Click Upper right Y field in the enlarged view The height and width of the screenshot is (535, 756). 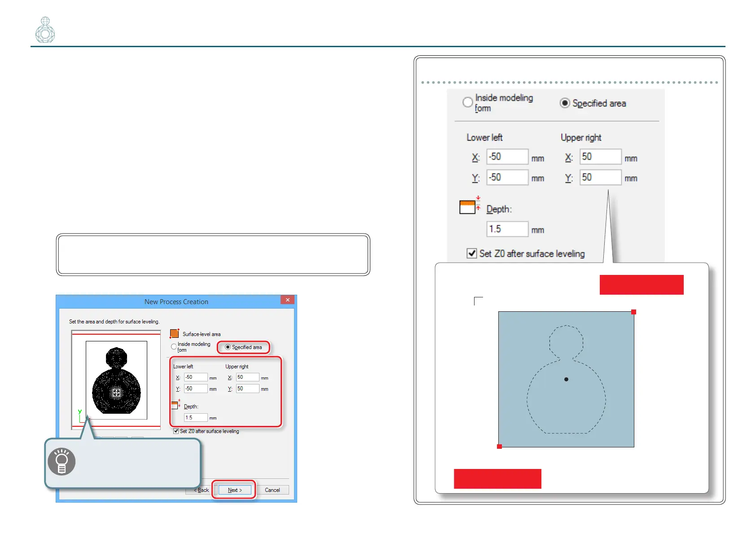click(x=601, y=177)
